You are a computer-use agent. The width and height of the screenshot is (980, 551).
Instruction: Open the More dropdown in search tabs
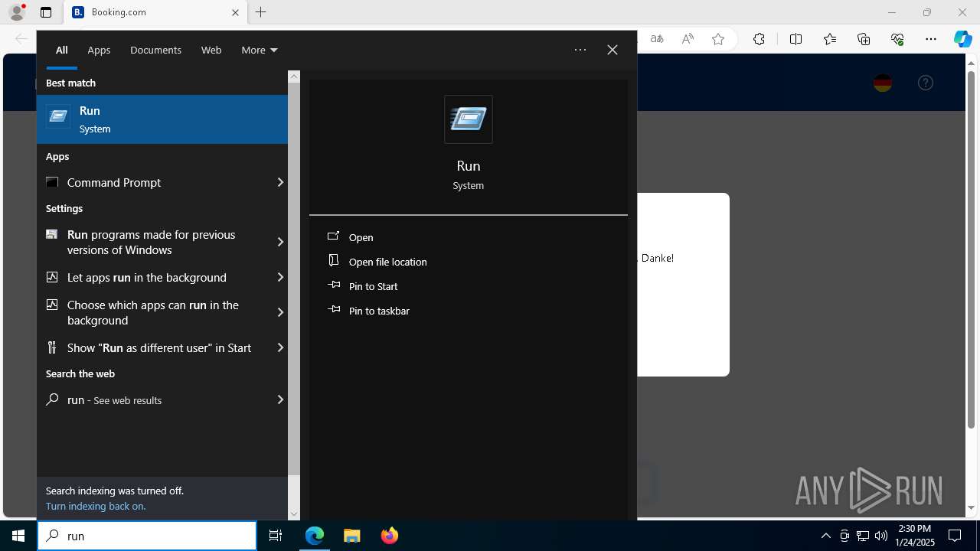pos(259,50)
